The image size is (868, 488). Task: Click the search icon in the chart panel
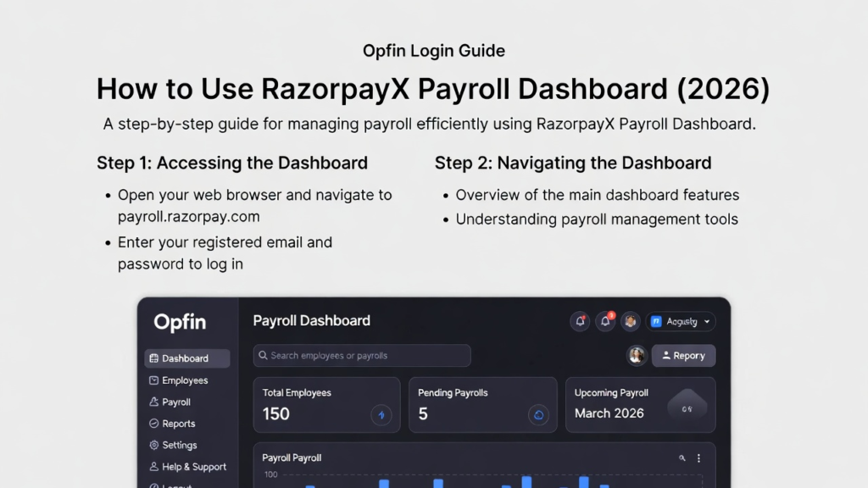pos(682,458)
